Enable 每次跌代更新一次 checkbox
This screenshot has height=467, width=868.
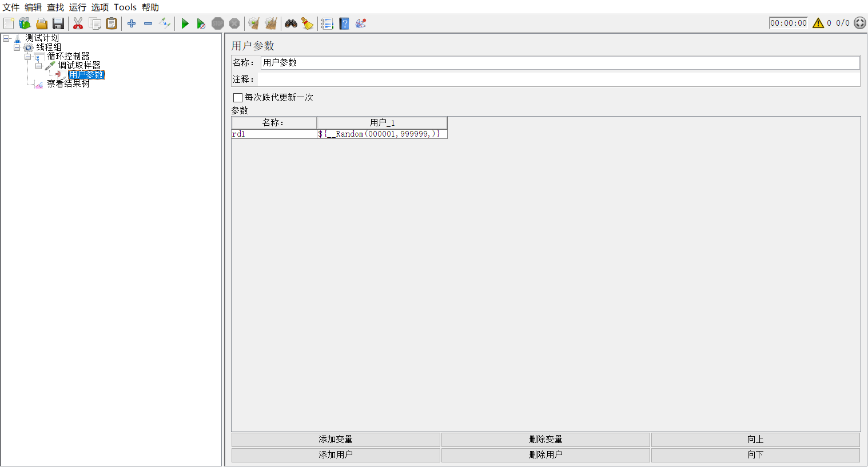pyautogui.click(x=238, y=98)
